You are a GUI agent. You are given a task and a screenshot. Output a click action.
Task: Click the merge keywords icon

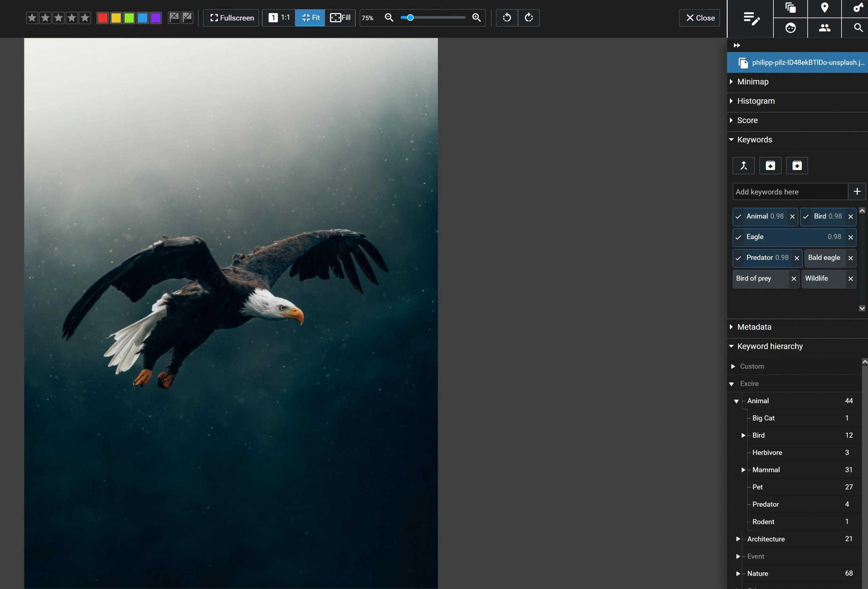click(x=743, y=165)
